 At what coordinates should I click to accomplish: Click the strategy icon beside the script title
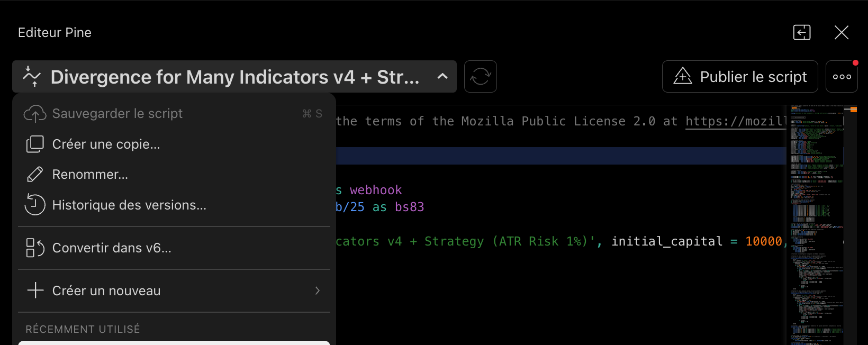tap(32, 77)
